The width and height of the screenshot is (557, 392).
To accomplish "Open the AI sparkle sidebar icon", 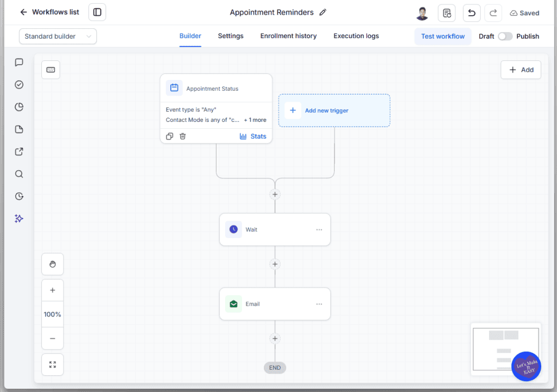I will [19, 219].
